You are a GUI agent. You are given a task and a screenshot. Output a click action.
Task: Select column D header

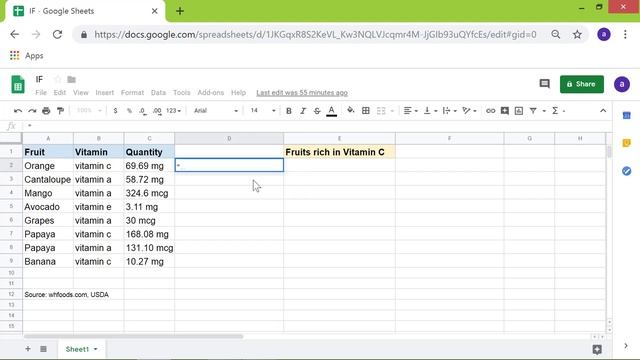[229, 138]
